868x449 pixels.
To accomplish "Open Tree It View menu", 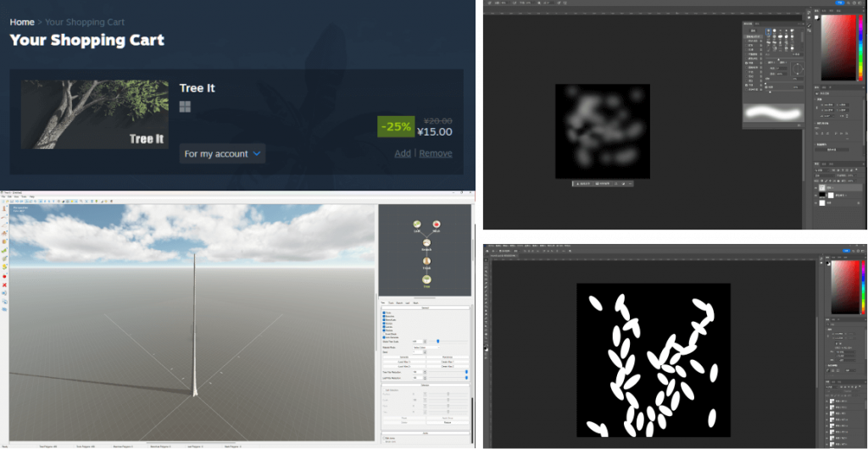I will (17, 197).
